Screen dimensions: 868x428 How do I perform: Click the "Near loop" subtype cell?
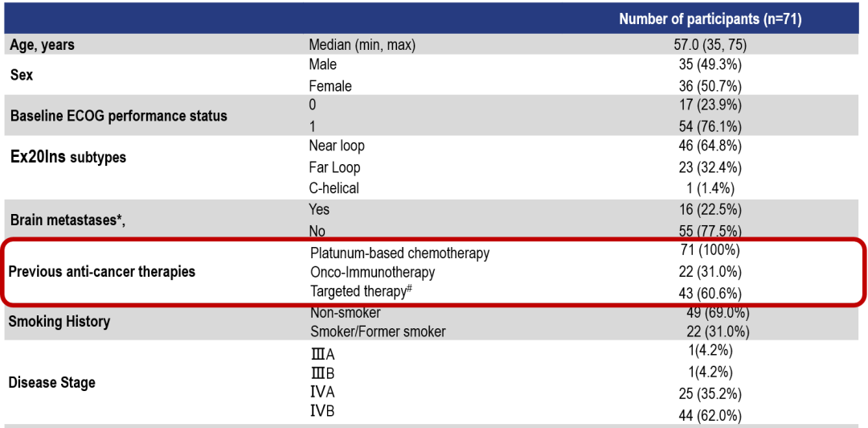336,146
